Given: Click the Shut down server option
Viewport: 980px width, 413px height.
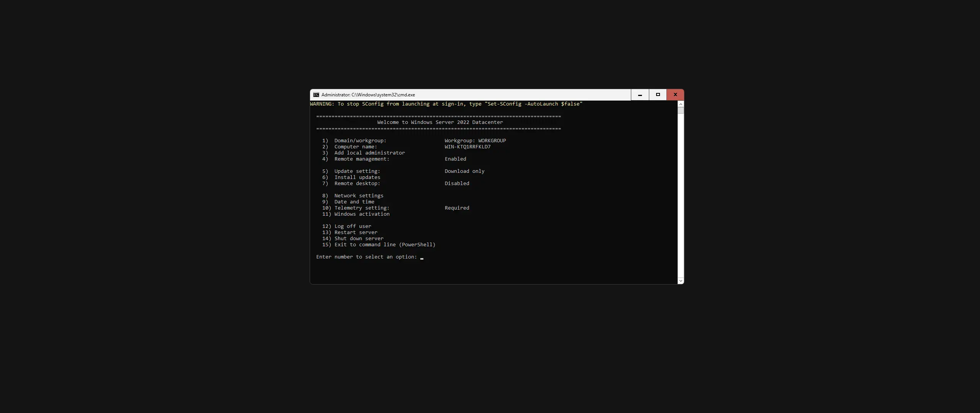Looking at the screenshot, I should tap(358, 238).
